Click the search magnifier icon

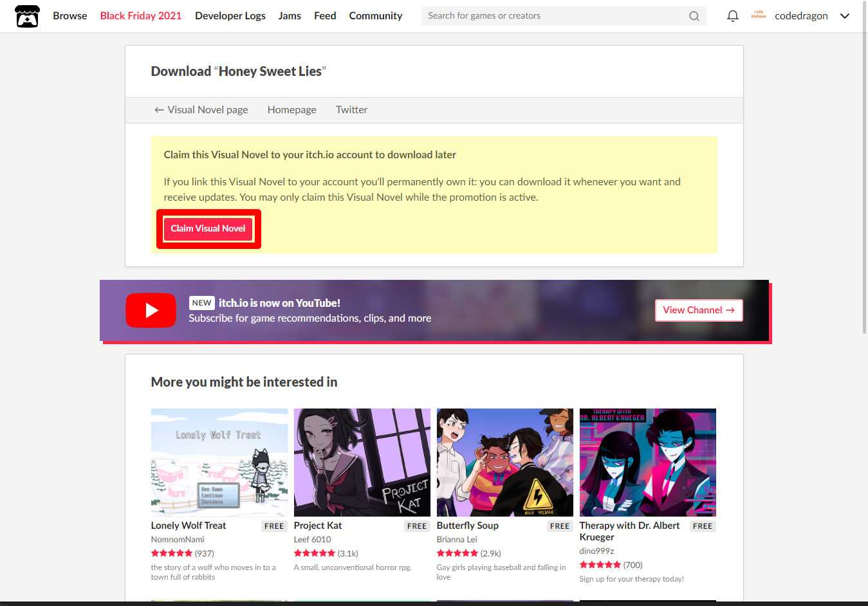694,16
